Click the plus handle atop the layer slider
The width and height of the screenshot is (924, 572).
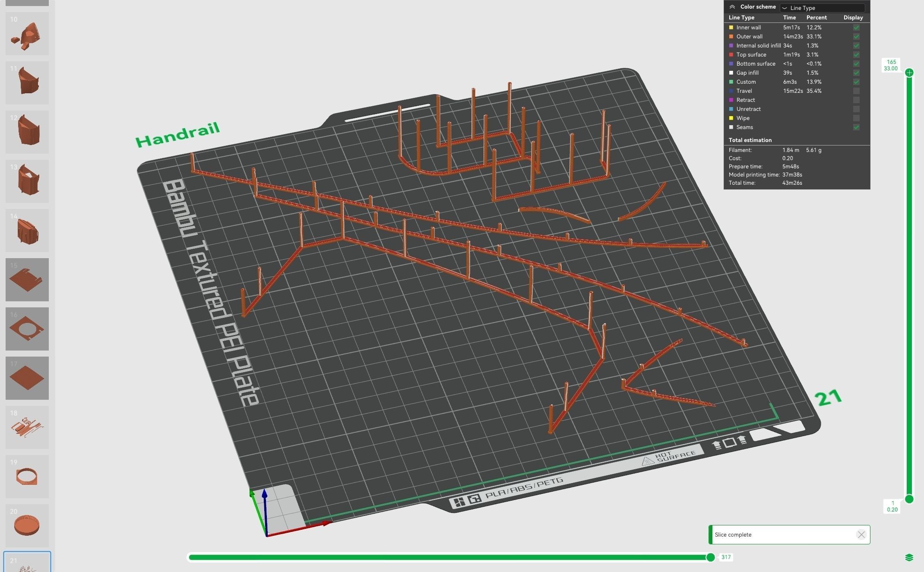[x=909, y=73]
